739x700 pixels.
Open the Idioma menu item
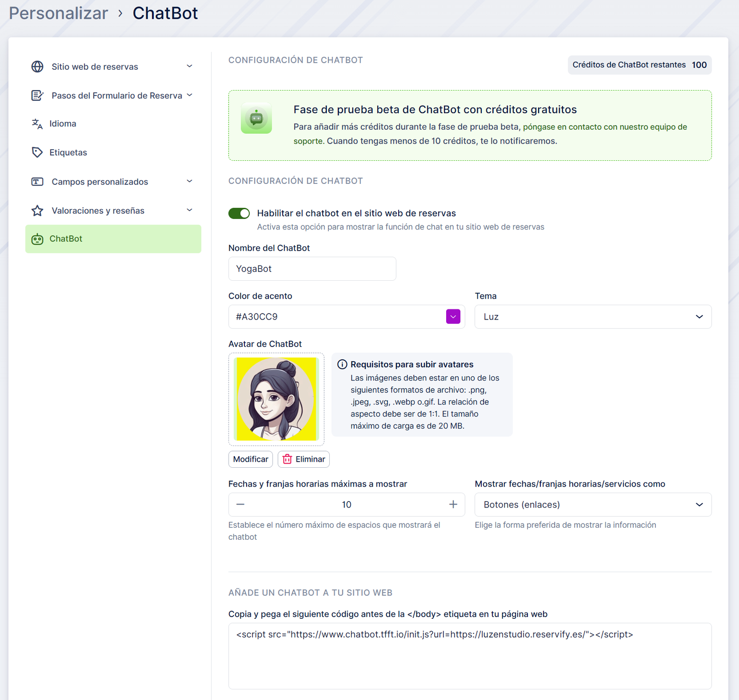tap(63, 124)
